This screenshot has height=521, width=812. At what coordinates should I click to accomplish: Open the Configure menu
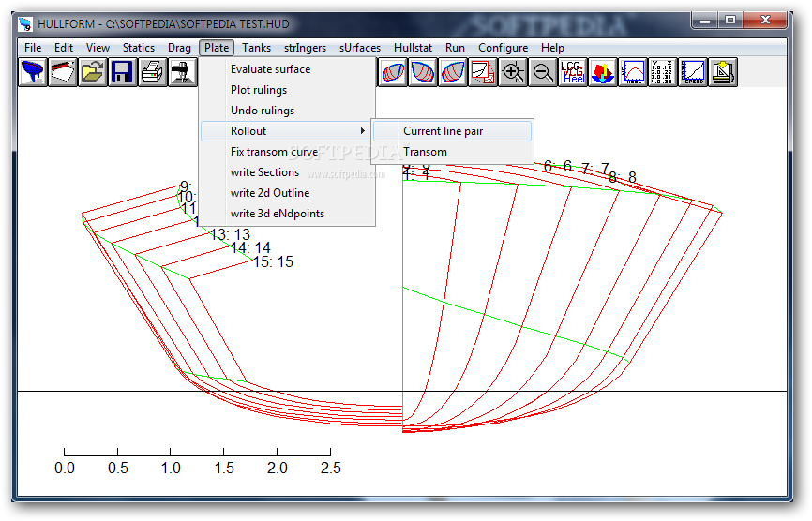pyautogui.click(x=503, y=48)
